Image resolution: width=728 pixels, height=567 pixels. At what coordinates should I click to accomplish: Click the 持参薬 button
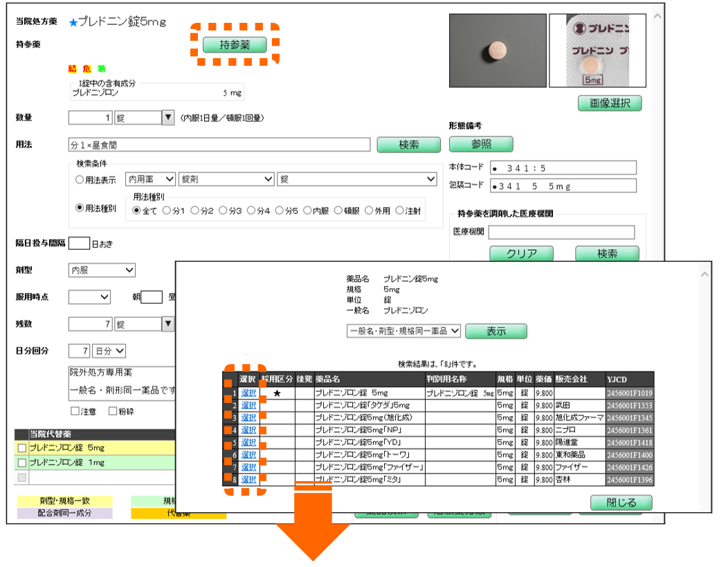click(x=235, y=45)
